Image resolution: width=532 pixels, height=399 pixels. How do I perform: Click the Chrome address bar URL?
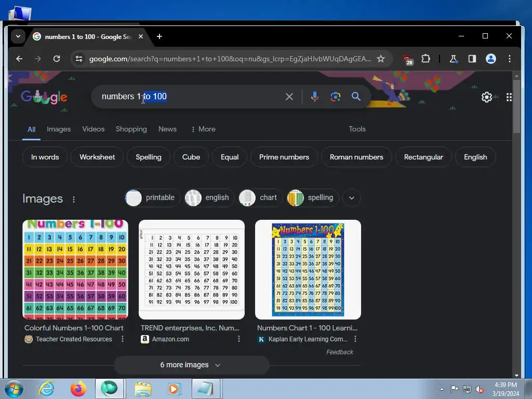coord(230,59)
